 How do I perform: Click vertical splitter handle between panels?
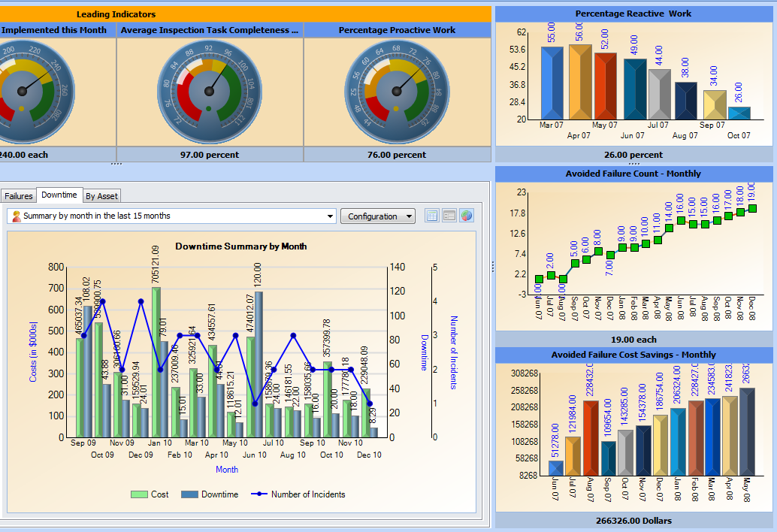pyautogui.click(x=493, y=266)
